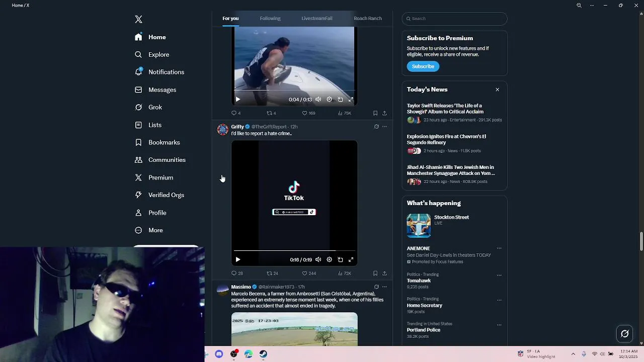The width and height of the screenshot is (644, 362).
Task: Share the boat video post
Action: click(x=384, y=113)
